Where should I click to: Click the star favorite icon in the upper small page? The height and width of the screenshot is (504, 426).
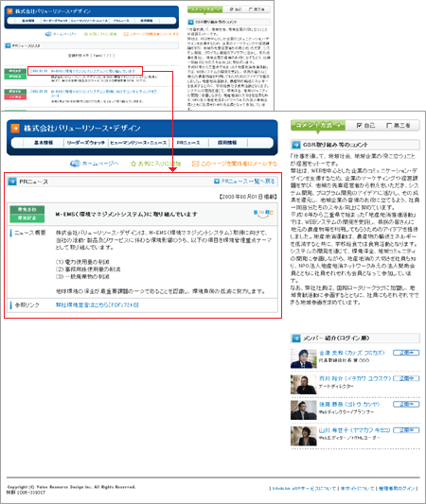click(x=86, y=34)
